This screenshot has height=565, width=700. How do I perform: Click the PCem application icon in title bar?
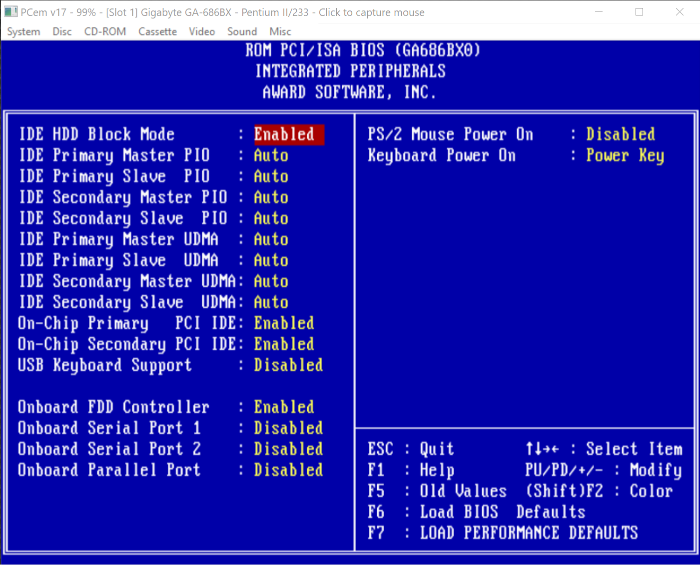pos(11,12)
